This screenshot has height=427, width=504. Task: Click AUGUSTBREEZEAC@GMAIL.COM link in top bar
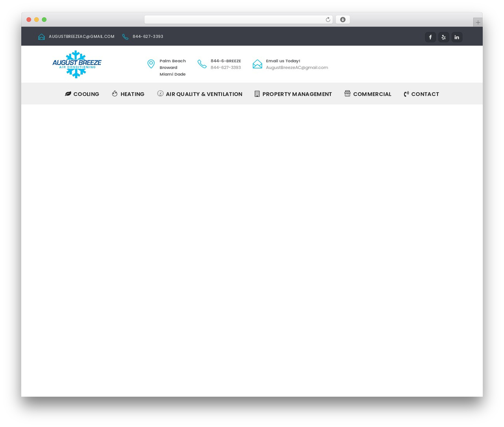tap(82, 37)
